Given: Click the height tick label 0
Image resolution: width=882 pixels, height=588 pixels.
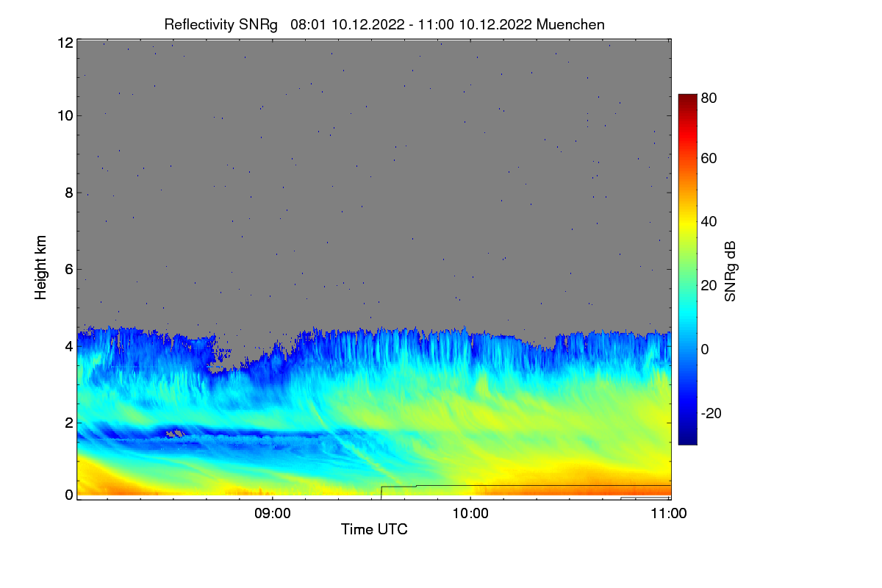Looking at the screenshot, I should coord(69,495).
